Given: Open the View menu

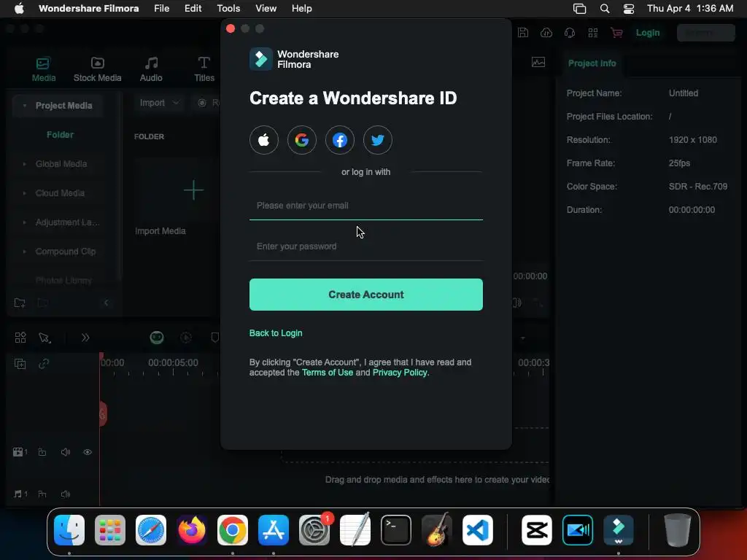Looking at the screenshot, I should (x=266, y=8).
